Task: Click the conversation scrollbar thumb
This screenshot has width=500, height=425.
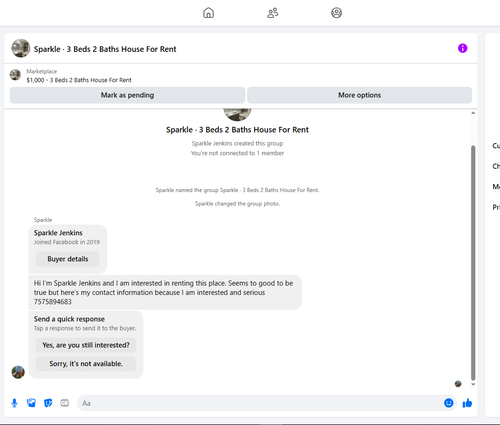Action: pos(473,263)
